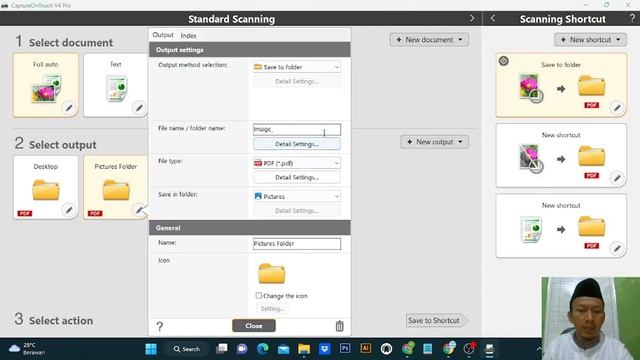Expand the New shortcut dropdown button
The image size is (640, 360).
click(x=590, y=40)
